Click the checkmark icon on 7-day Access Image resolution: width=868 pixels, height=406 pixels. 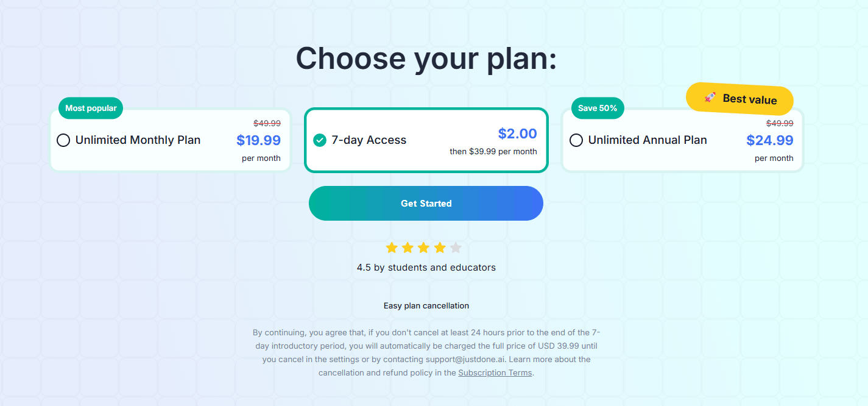coord(319,140)
